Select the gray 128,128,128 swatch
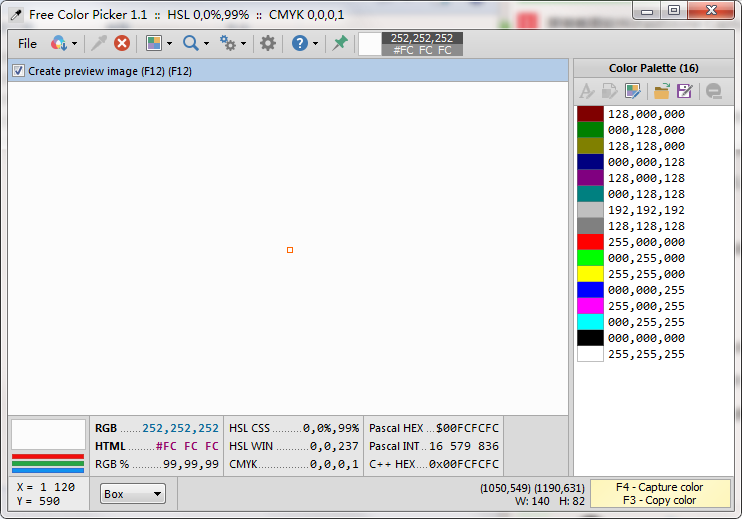 (590, 226)
